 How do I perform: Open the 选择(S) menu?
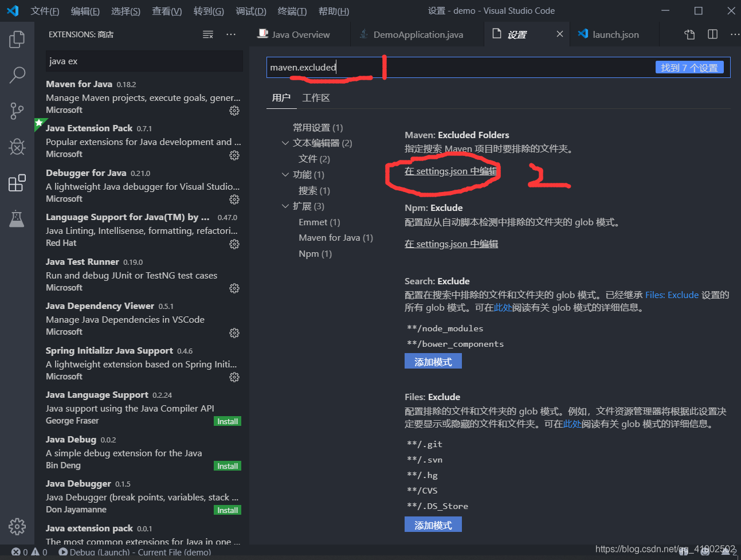pos(126,11)
